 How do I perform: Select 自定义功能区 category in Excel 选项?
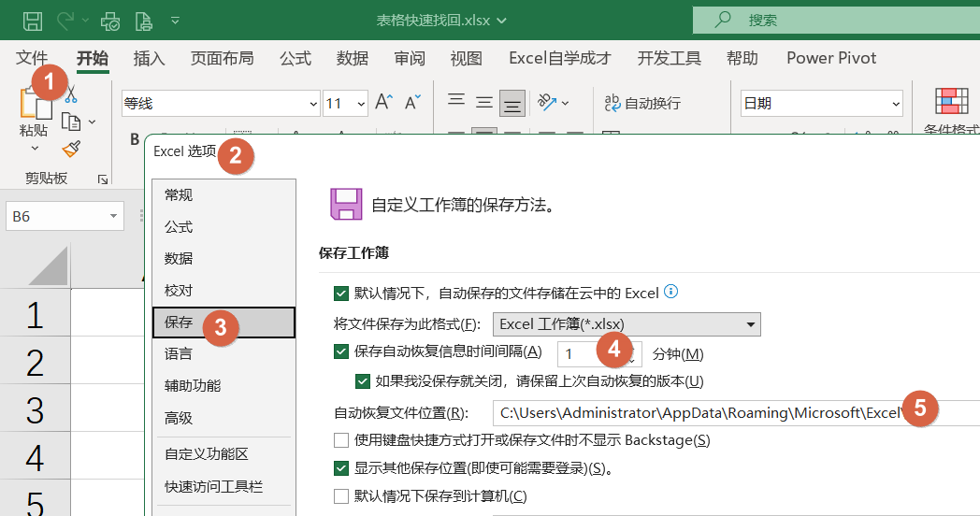[x=223, y=454]
